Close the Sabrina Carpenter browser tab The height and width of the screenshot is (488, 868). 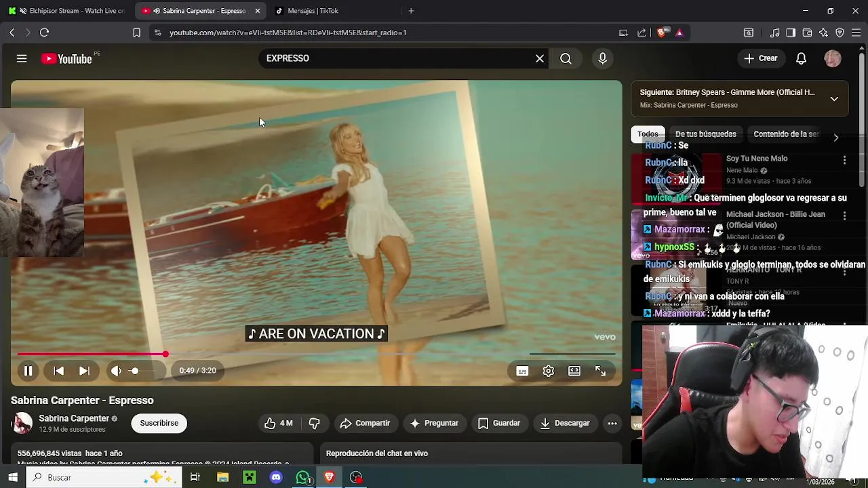click(x=257, y=11)
